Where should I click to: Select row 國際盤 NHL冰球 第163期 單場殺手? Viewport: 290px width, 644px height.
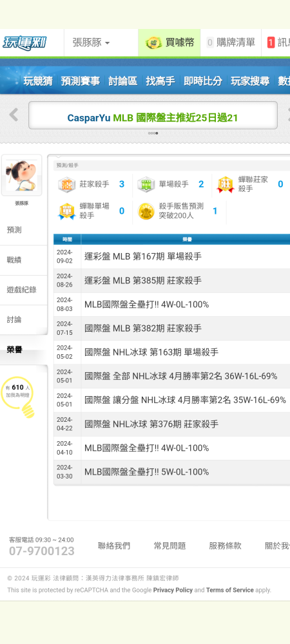171,352
